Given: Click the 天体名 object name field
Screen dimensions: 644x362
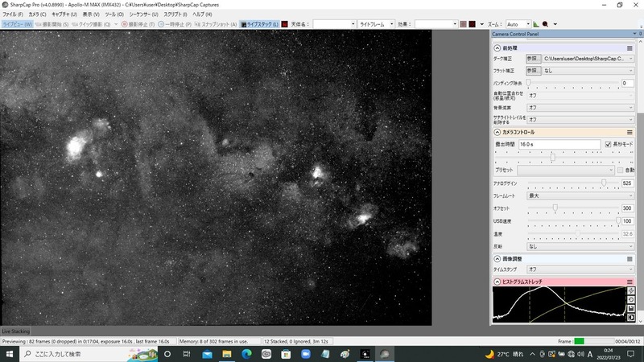Looking at the screenshot, I should click(x=334, y=24).
